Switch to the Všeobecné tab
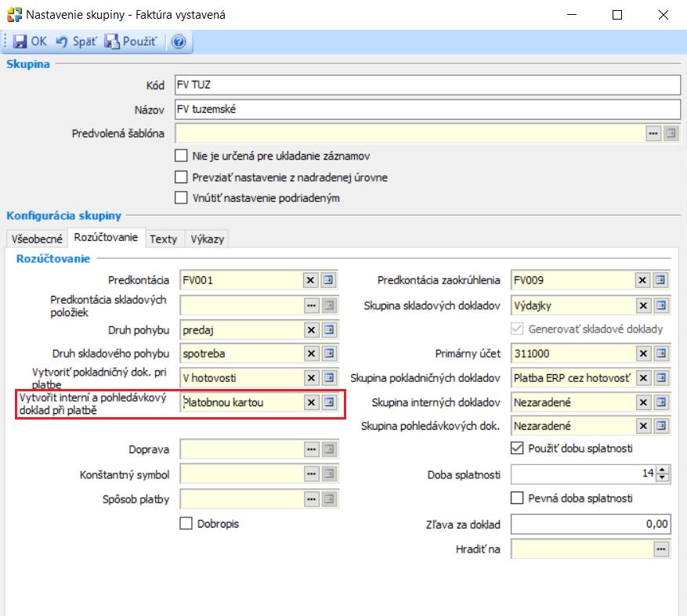Screen dimensions: 687x616 point(37,239)
